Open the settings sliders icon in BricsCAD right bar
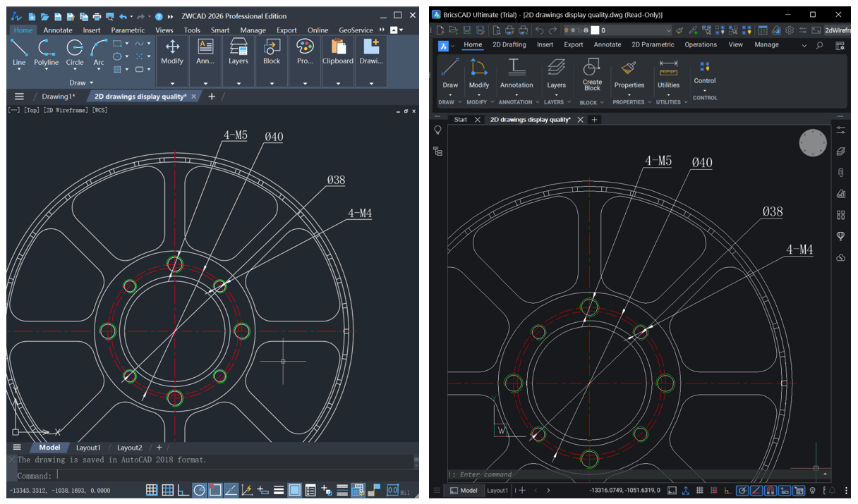Viewport: 858px width, 504px height. pyautogui.click(x=840, y=130)
